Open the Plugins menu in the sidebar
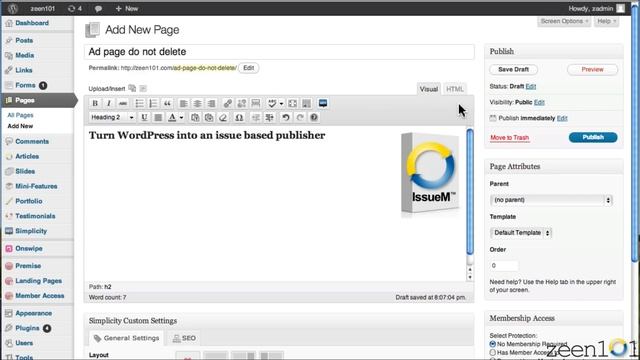Image resolution: width=640 pixels, height=360 pixels. [x=27, y=328]
